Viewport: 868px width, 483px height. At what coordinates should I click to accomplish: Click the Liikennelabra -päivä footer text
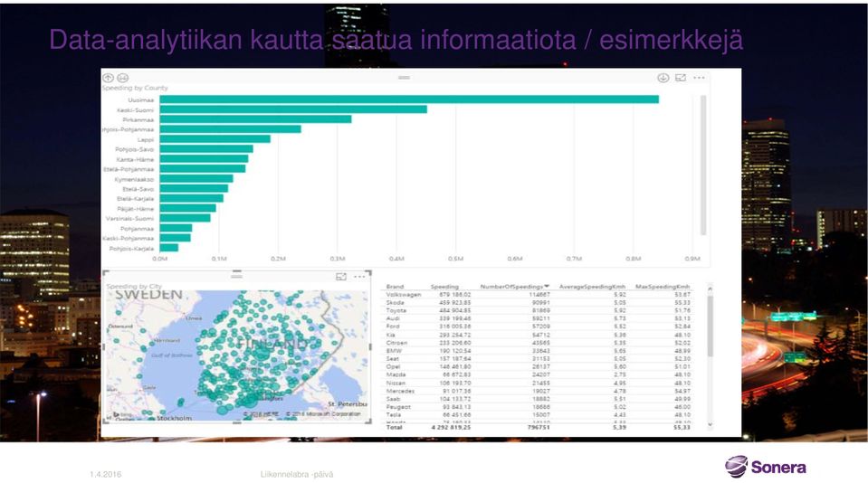297,474
